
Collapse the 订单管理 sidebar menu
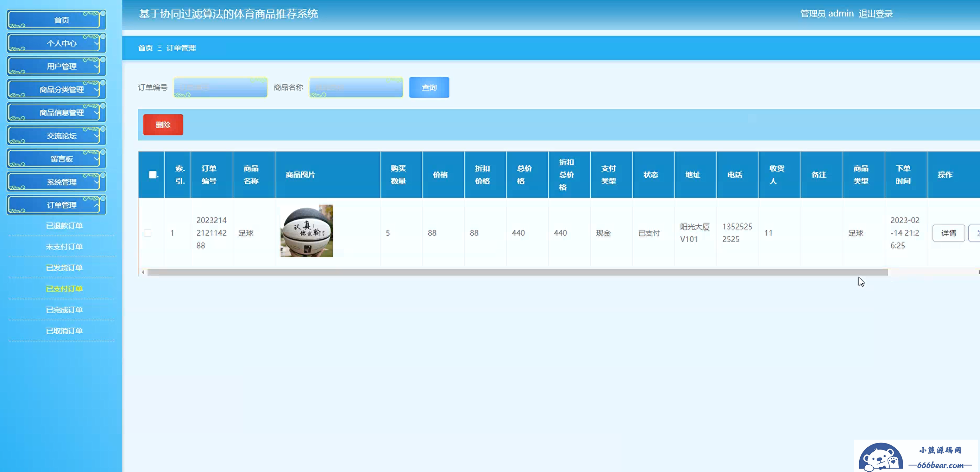(56, 205)
